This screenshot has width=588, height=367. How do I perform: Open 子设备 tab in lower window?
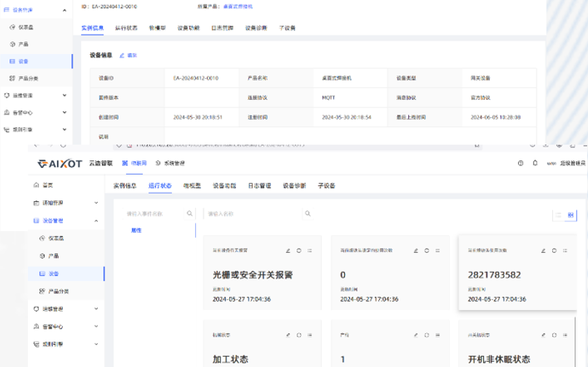[x=327, y=186]
